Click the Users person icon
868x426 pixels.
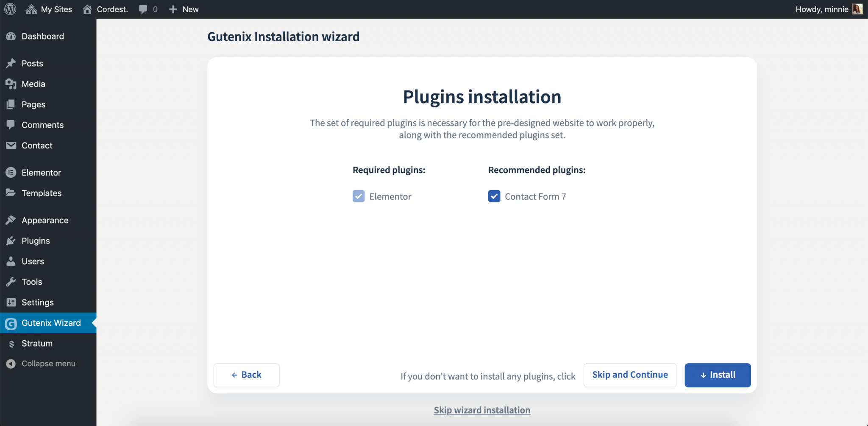coord(11,261)
